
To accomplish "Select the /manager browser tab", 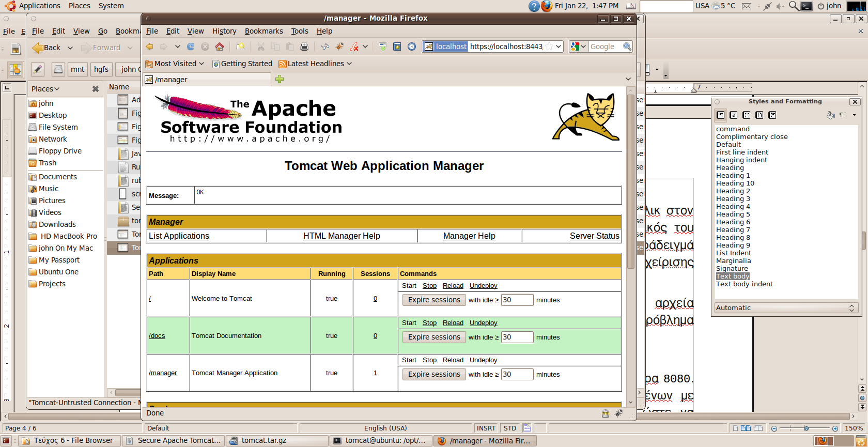I will 207,80.
